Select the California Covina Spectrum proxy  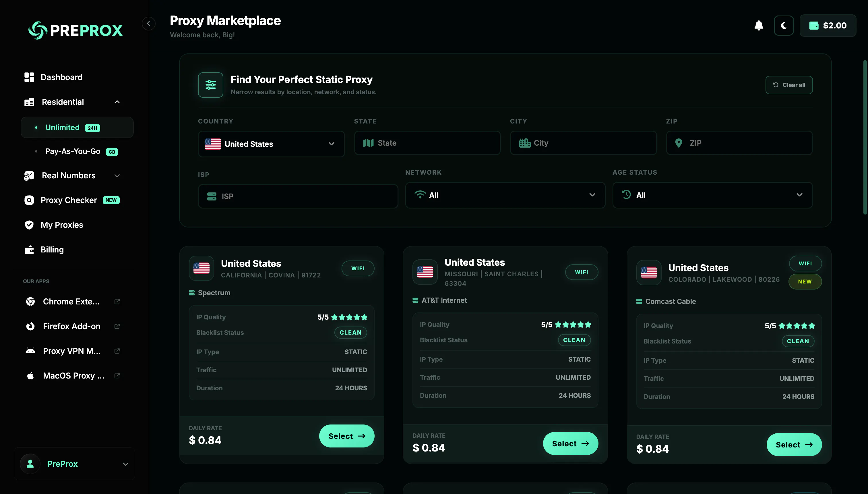(x=346, y=436)
